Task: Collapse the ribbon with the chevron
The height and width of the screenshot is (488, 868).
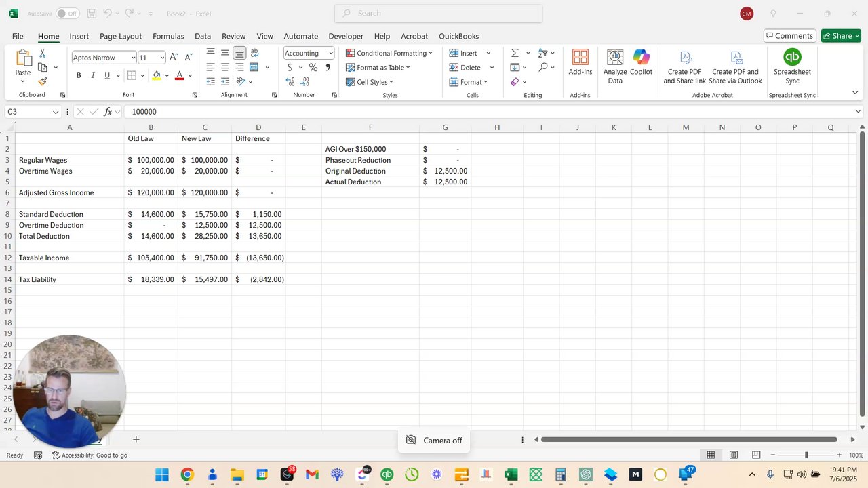Action: click(x=854, y=93)
